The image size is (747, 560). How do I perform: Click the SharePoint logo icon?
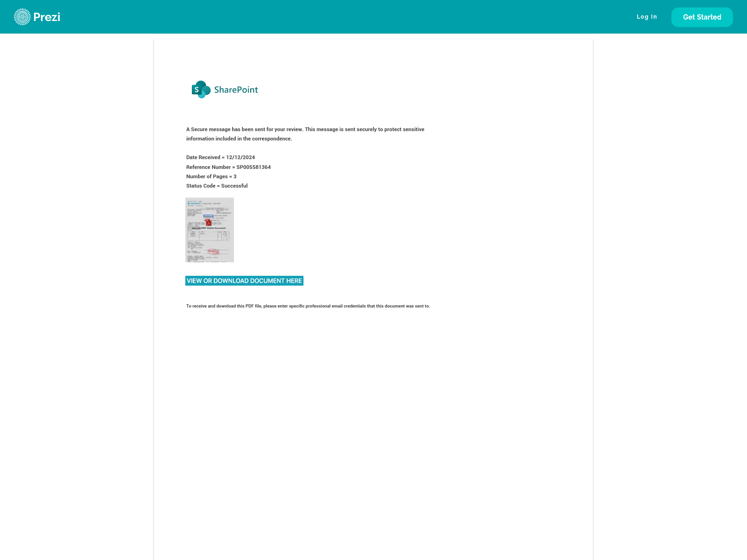click(x=201, y=90)
